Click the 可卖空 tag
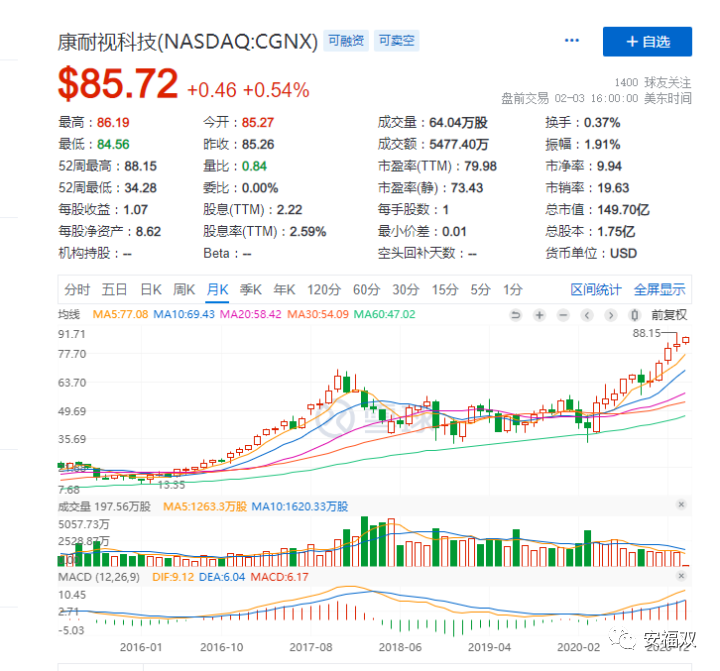 point(396,41)
